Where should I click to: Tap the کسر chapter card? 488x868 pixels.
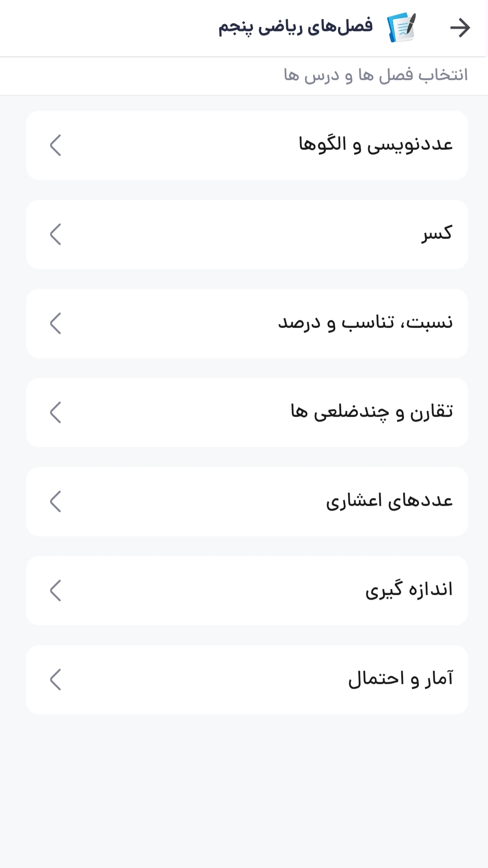(247, 235)
